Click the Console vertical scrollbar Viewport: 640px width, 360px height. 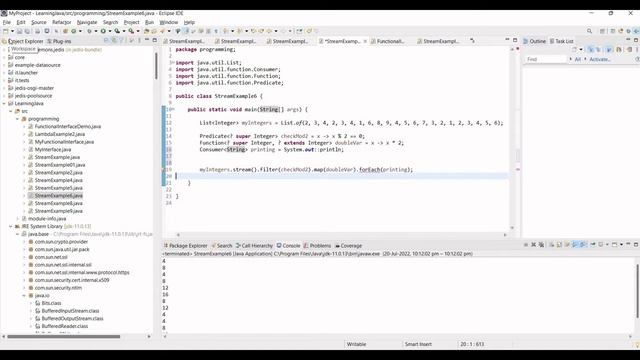[x=637, y=291]
